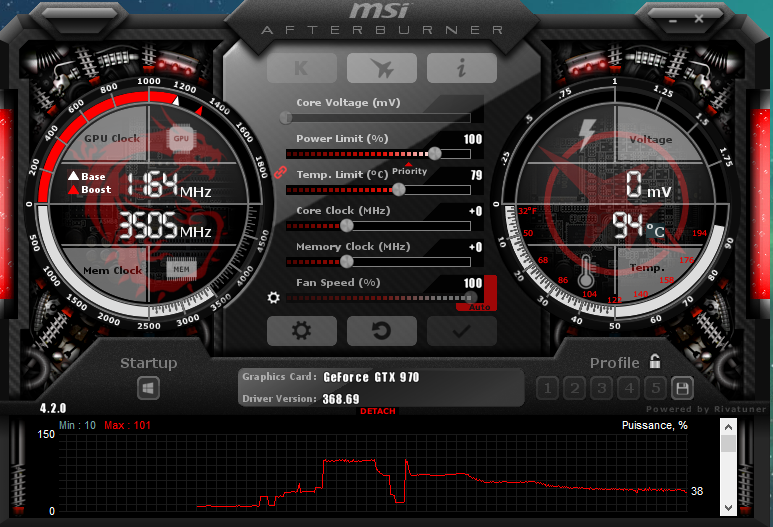Click the Max : 101 graph value

(127, 425)
